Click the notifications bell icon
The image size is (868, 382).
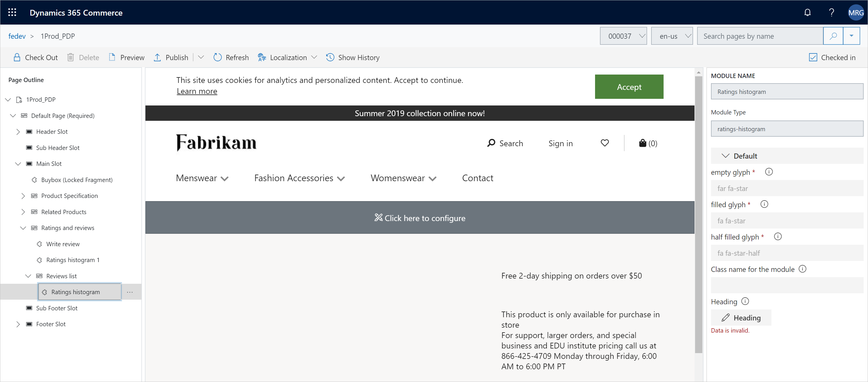coord(808,12)
